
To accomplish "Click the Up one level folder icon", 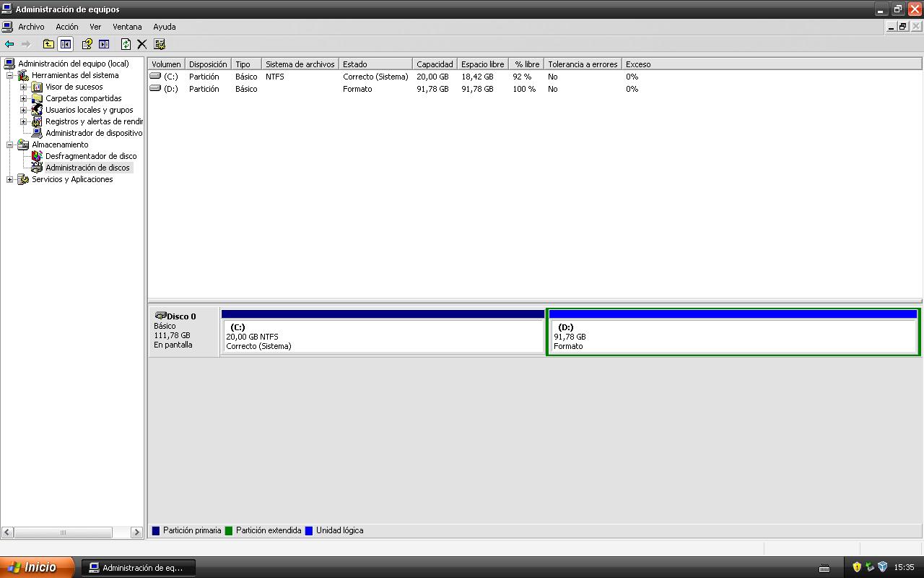I will coord(48,44).
